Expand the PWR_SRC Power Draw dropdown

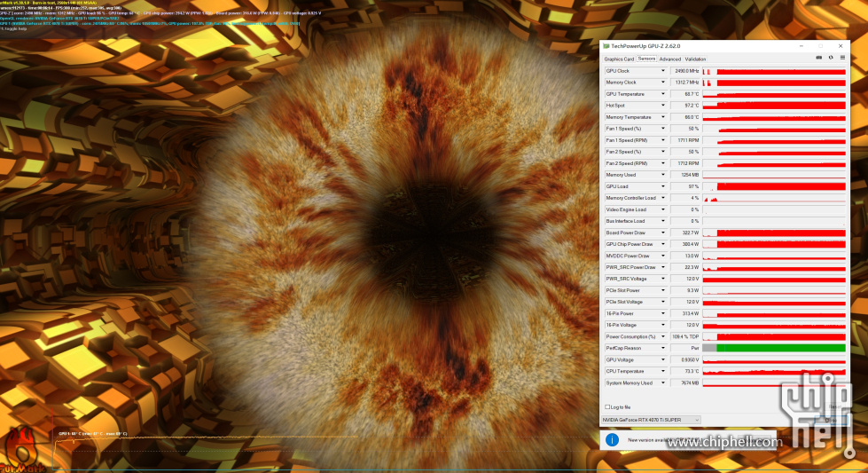[x=662, y=267]
